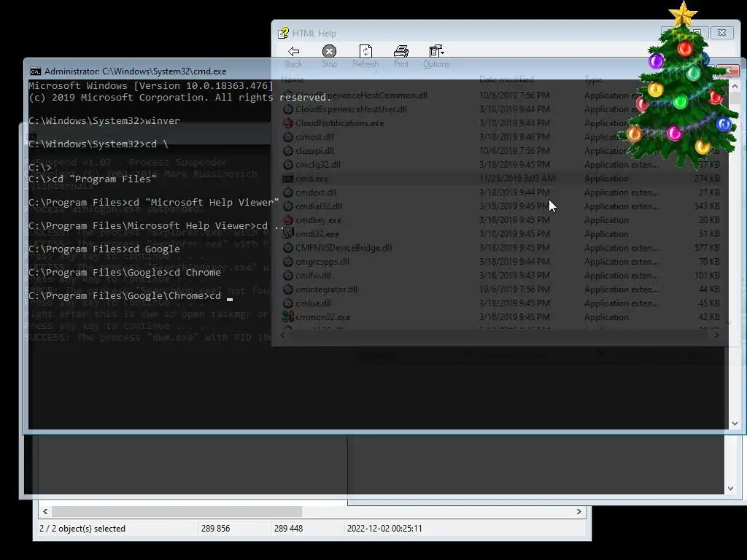Click back window vertical scrollbar down arrow
This screenshot has width=747, height=560.
[730, 488]
